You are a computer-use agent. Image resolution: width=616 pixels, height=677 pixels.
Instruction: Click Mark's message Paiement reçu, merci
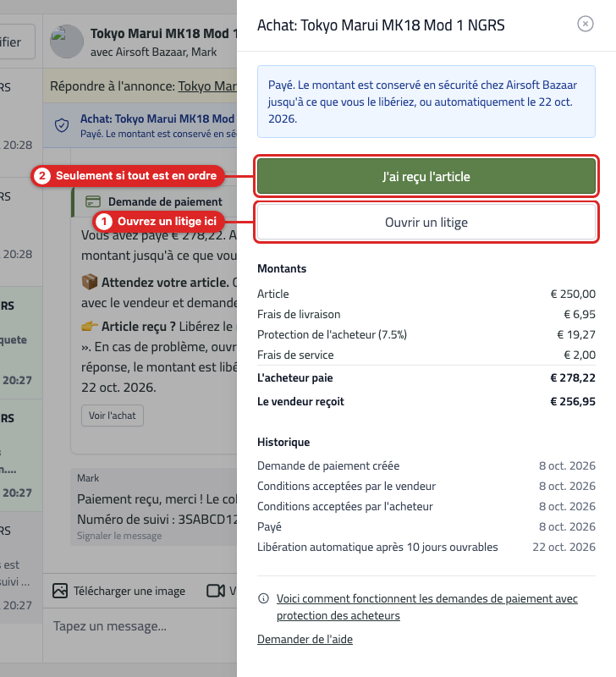[x=154, y=507]
